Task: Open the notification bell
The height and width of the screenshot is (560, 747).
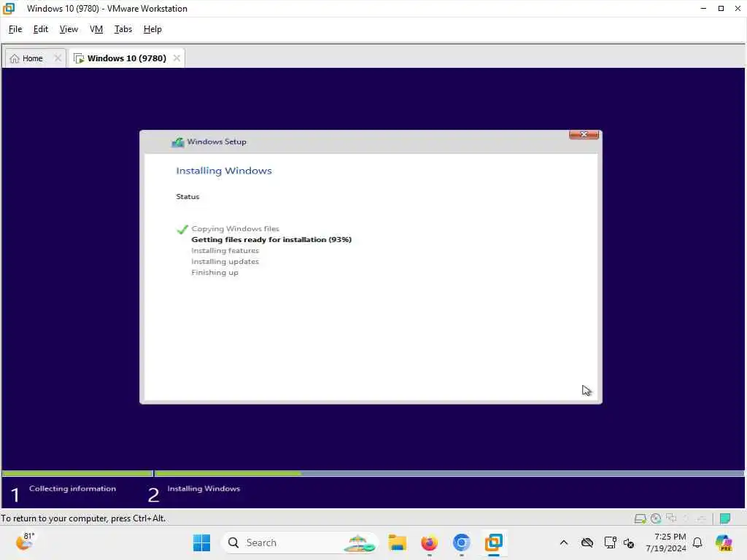Action: (697, 542)
